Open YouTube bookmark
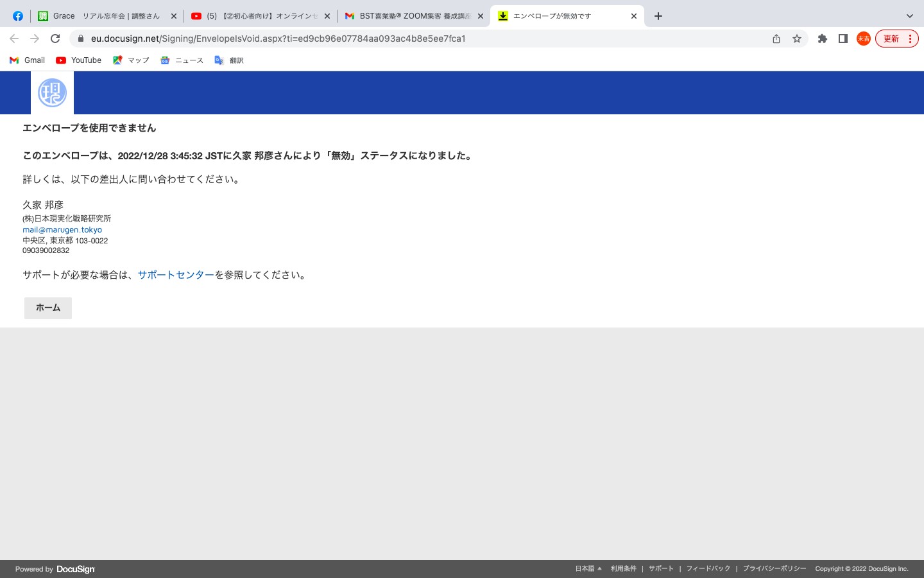924x578 pixels. (79, 60)
